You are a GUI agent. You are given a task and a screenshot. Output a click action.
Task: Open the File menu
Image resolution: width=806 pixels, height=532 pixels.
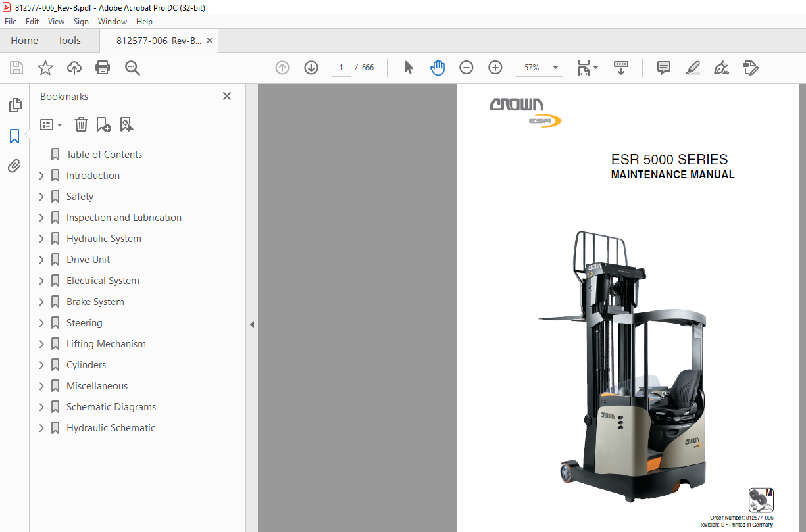(11, 22)
